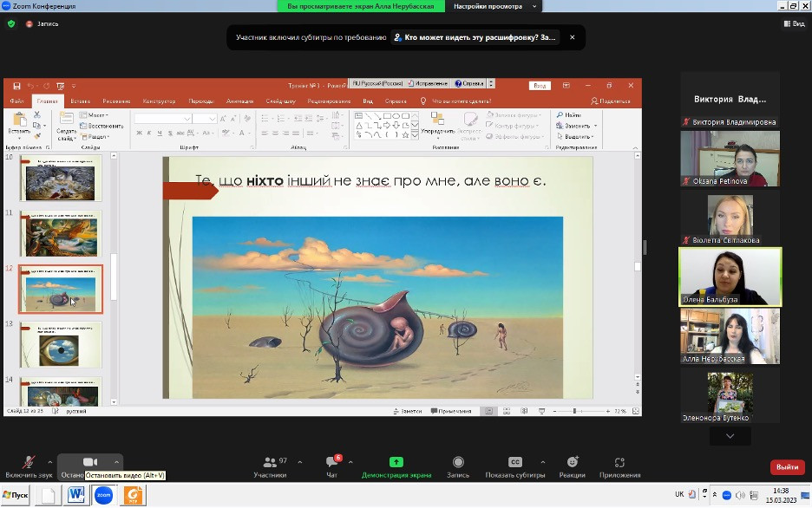Click the Вход sign-in button in PowerPoint
The width and height of the screenshot is (812, 508).
540,86
